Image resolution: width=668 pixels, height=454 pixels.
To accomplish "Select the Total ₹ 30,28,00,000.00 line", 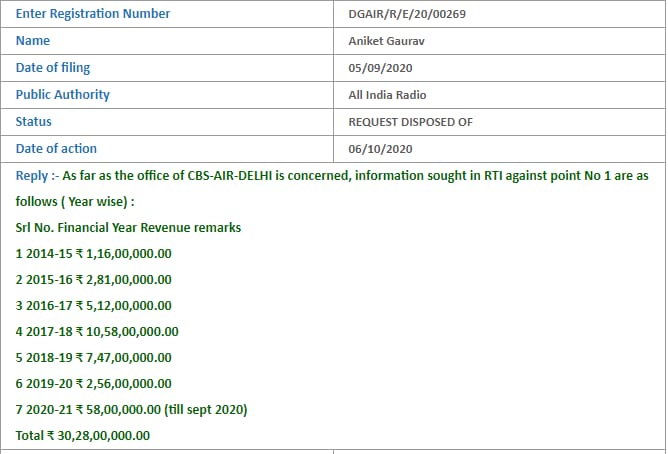I will tap(83, 435).
